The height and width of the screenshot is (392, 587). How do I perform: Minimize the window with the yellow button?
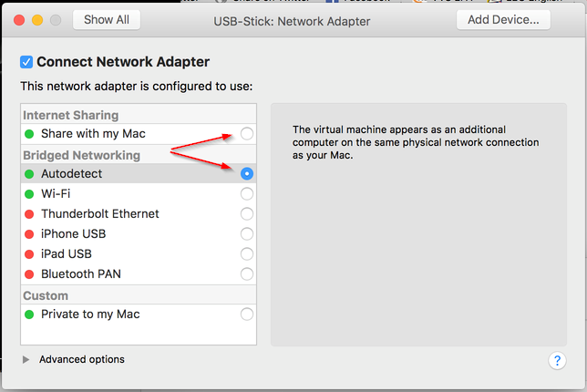pyautogui.click(x=37, y=20)
